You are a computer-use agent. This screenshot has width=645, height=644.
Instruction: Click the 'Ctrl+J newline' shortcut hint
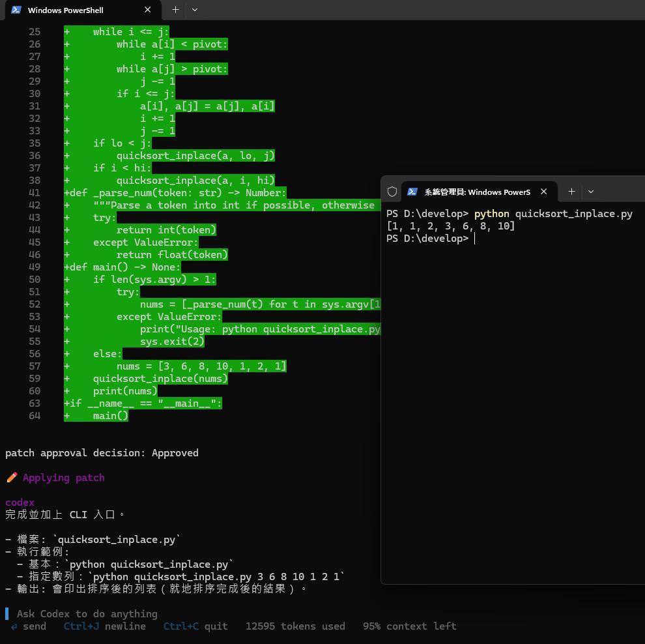coord(104,626)
